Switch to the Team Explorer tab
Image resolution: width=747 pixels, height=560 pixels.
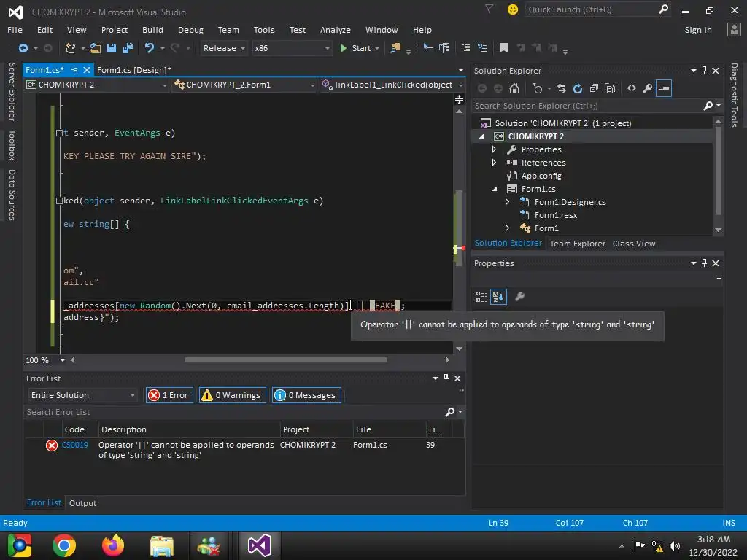click(x=578, y=244)
